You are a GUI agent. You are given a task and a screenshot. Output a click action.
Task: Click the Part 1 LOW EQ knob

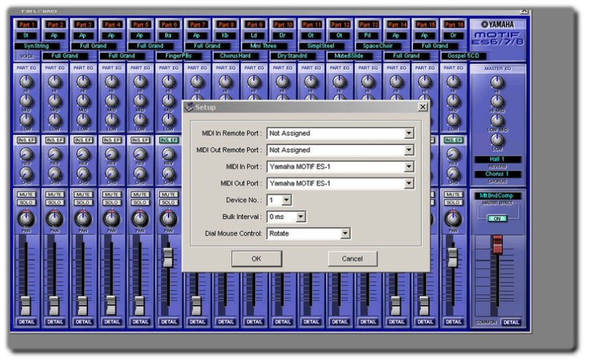click(x=26, y=119)
